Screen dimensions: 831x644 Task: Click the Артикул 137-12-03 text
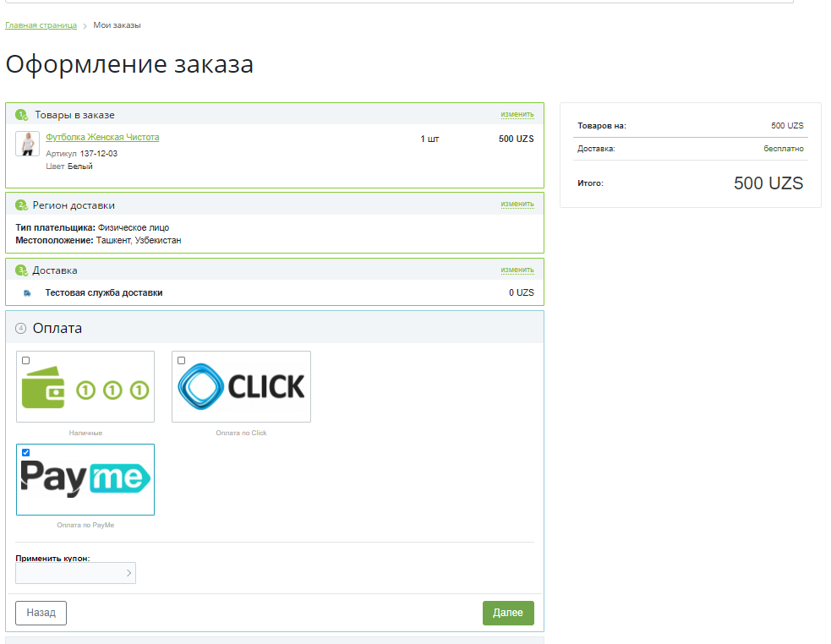click(x=82, y=154)
